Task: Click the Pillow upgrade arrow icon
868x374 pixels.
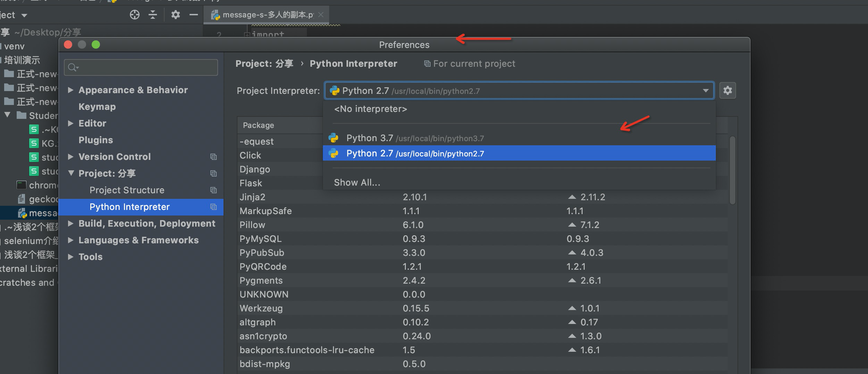Action: [572, 225]
